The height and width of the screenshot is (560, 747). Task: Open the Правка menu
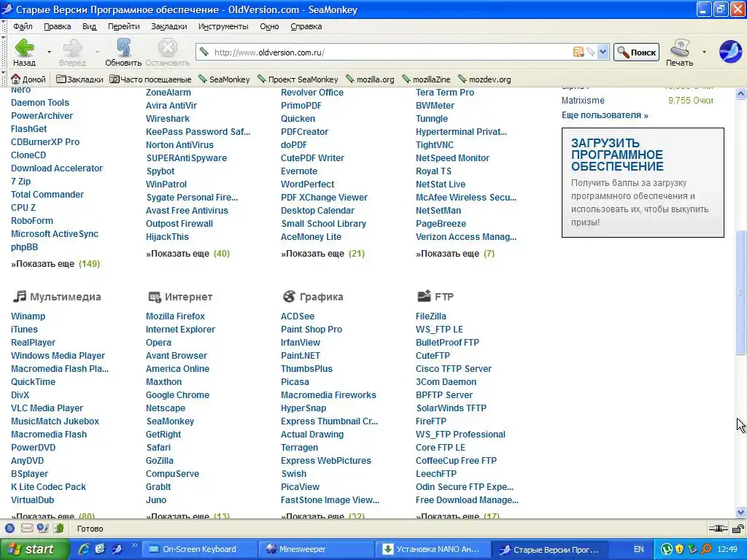point(57,26)
